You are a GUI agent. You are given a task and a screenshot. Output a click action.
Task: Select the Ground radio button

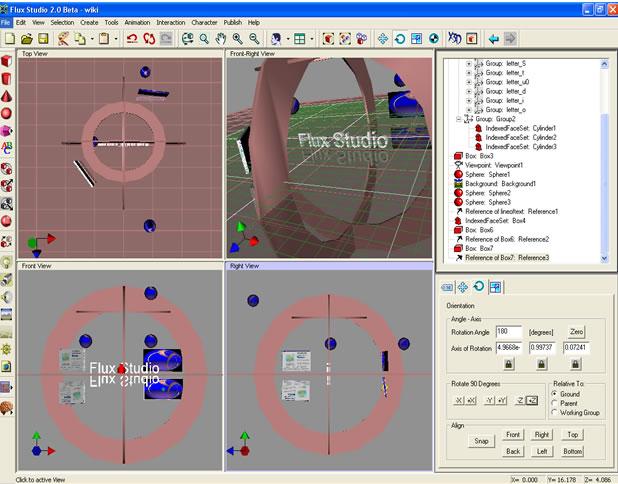click(x=555, y=394)
